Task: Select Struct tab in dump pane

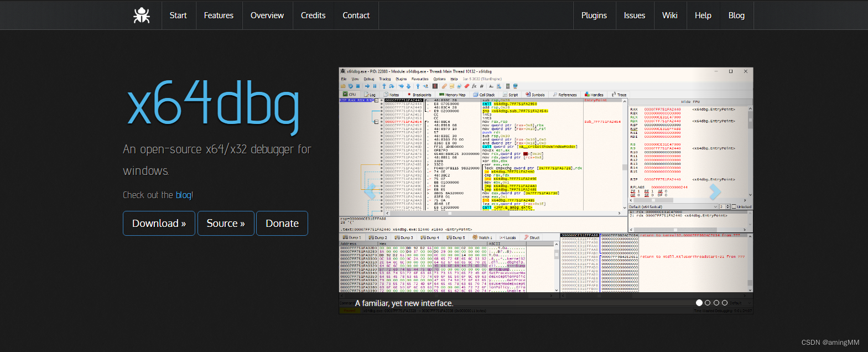Action: 532,237
